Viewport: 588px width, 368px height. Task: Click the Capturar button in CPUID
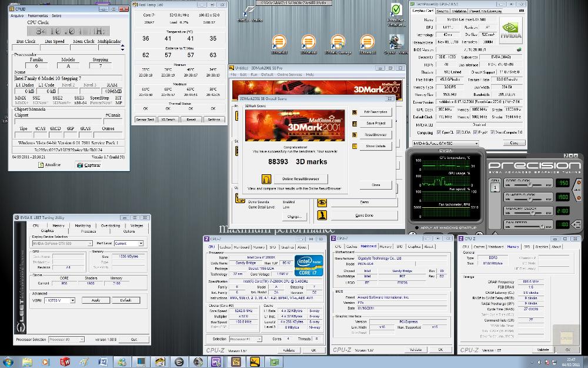[89, 165]
